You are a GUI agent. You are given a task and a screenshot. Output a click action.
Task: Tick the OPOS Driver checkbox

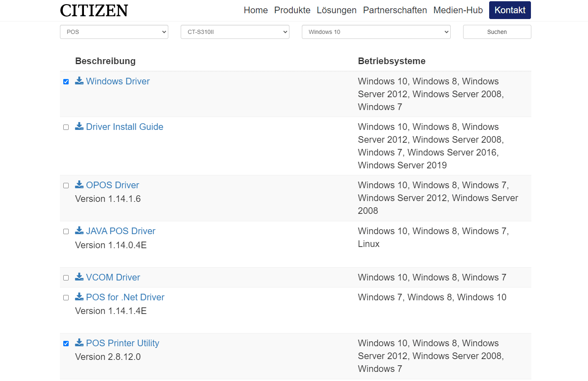coord(66,185)
